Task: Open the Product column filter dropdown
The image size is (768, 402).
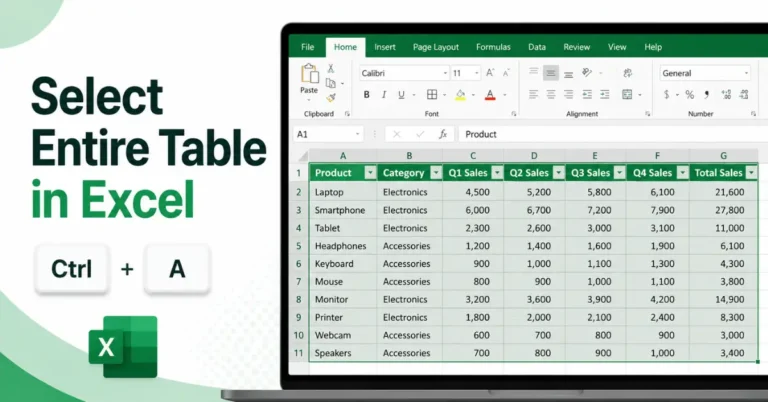Action: pos(370,173)
